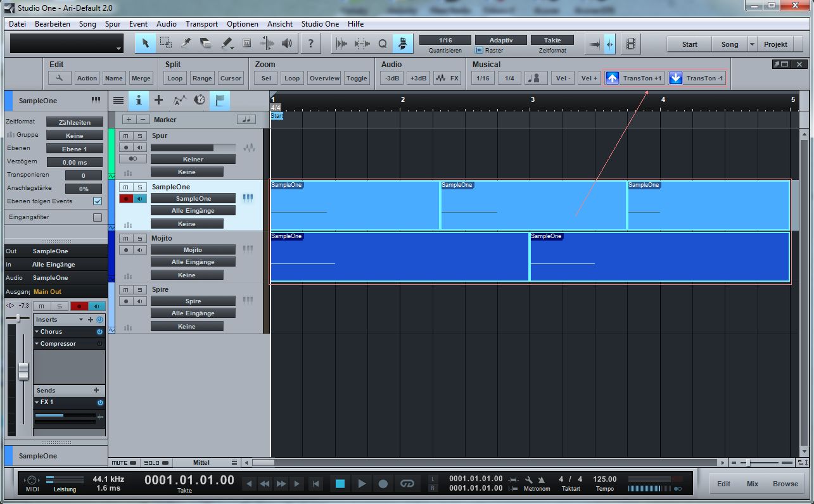The width and height of the screenshot is (814, 504).
Task: Open the Takte Zeitformat dropdown
Action: (552, 40)
